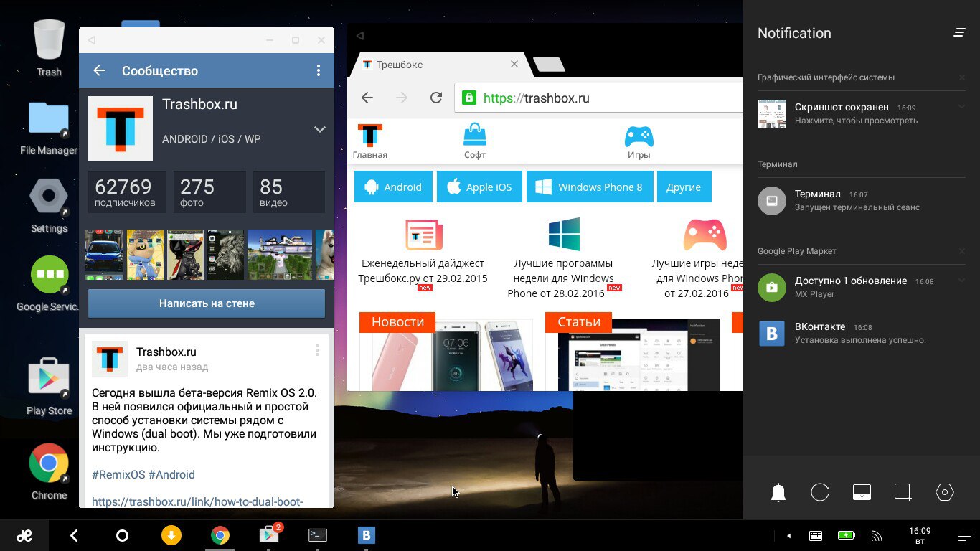Open the 275 фото counter
Viewport: 980px width, 551px height.
pos(209,192)
